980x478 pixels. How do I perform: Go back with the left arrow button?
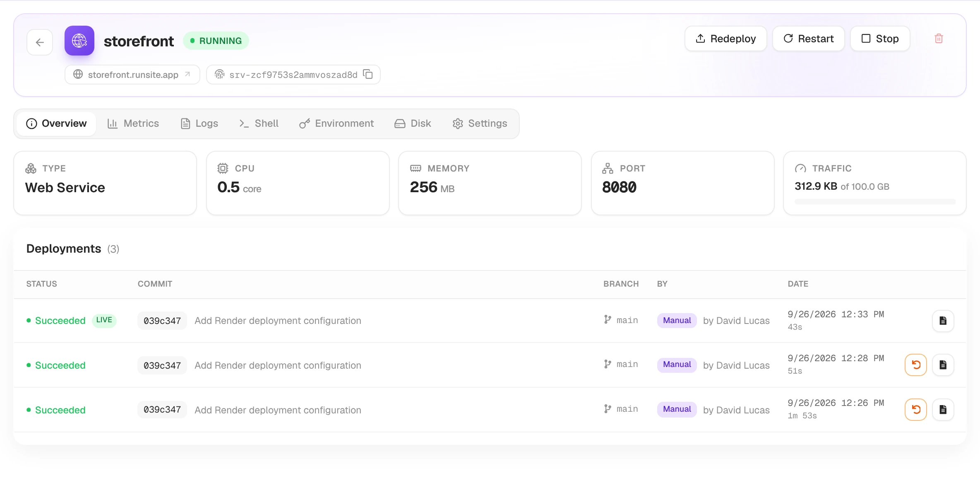tap(40, 42)
